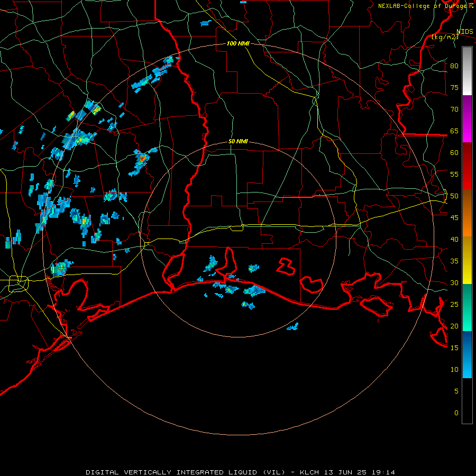476x476 pixels.
Task: Click the "75" value on the VIL scale
Action: [454, 88]
